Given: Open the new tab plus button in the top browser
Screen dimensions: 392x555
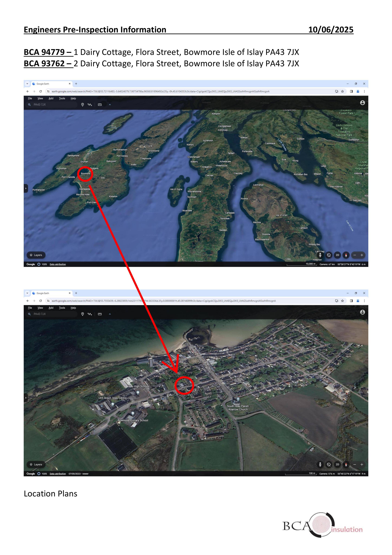Looking at the screenshot, I should coord(76,84).
